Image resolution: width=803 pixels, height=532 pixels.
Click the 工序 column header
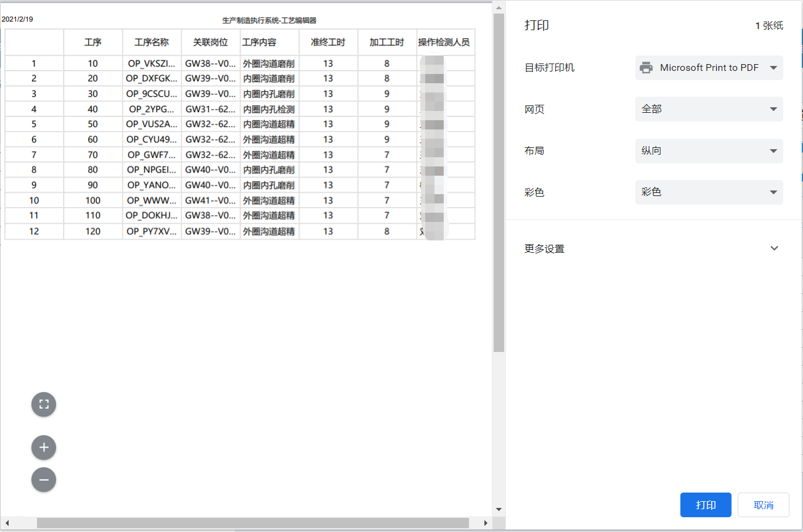93,43
